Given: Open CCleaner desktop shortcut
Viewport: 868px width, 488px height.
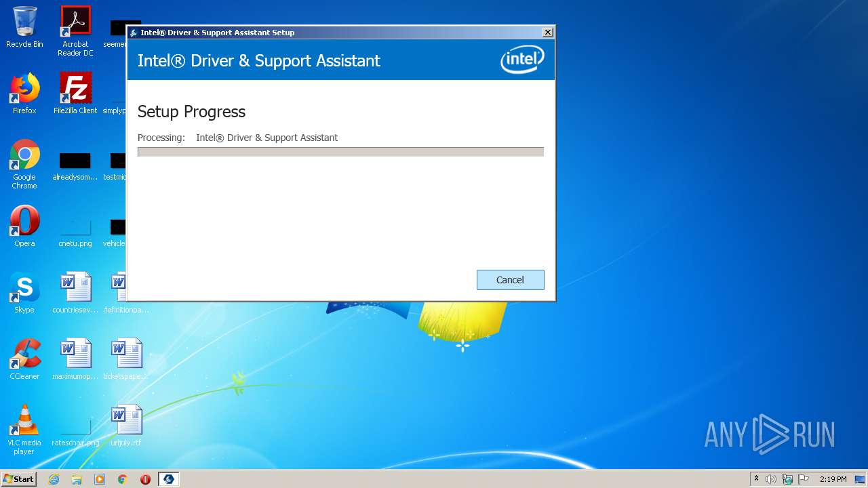Looking at the screenshot, I should tap(24, 359).
